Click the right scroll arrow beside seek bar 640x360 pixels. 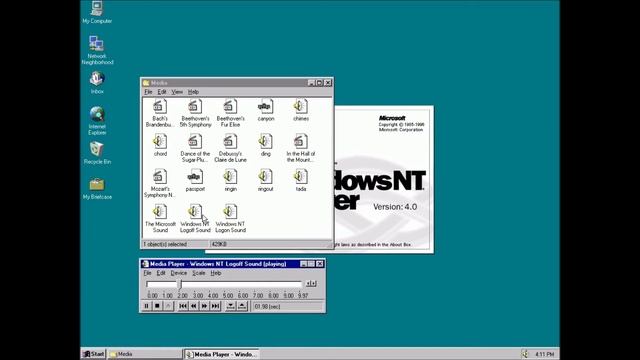click(313, 284)
